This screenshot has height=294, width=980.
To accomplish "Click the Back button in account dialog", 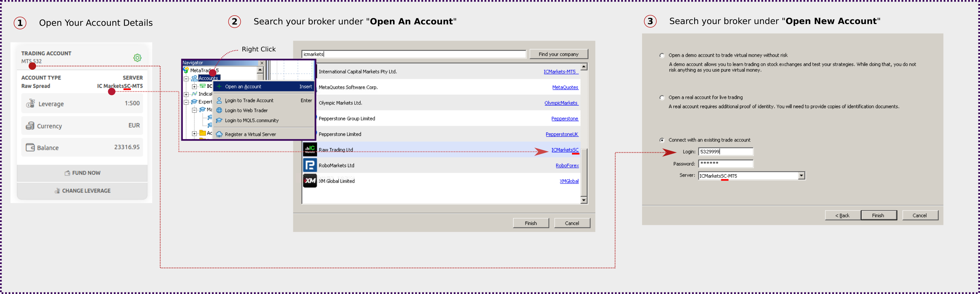I will (843, 215).
